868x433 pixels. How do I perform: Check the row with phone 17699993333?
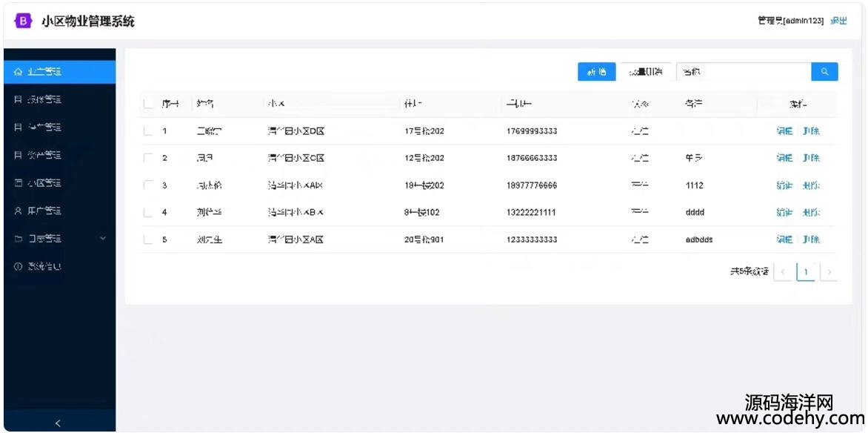tap(148, 131)
